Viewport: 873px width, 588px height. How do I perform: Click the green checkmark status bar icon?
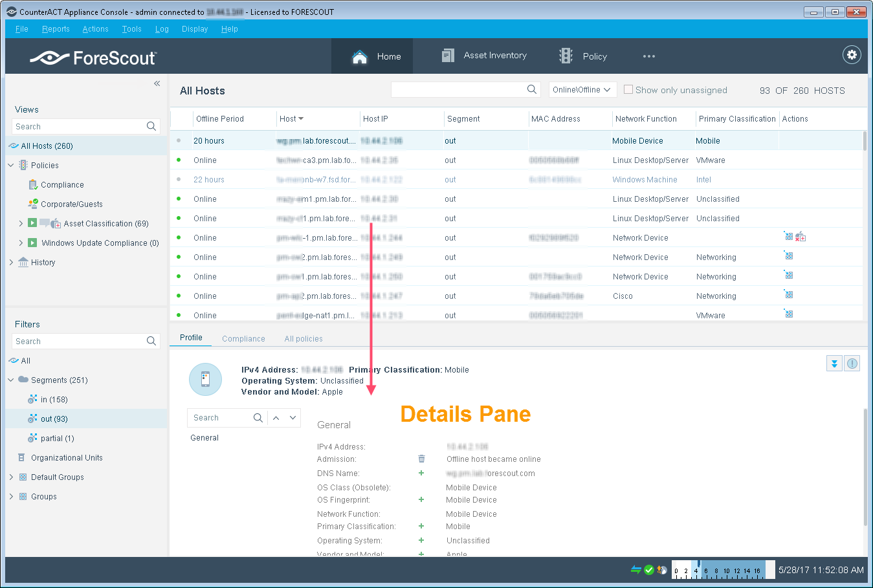point(649,570)
